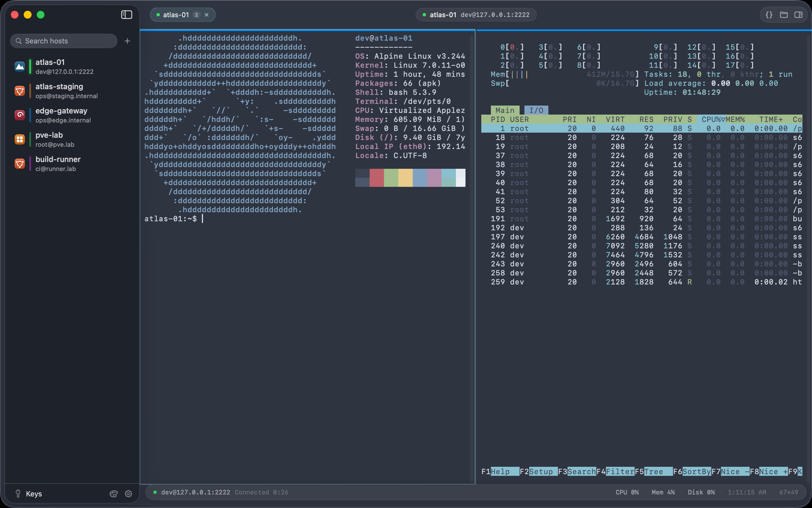Add a new host with plus icon

[x=127, y=41]
